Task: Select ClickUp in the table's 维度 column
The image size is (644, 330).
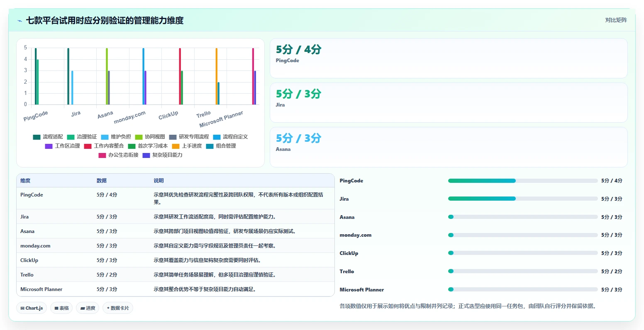Action: [29, 260]
